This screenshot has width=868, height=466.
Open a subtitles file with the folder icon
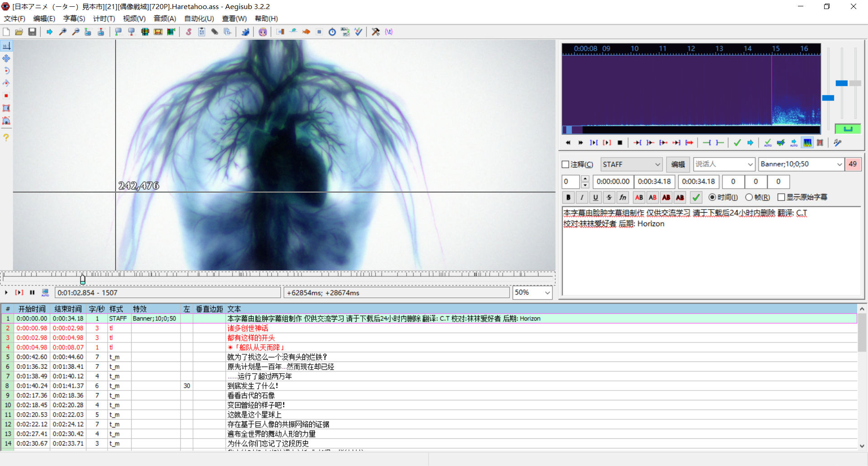(x=19, y=32)
